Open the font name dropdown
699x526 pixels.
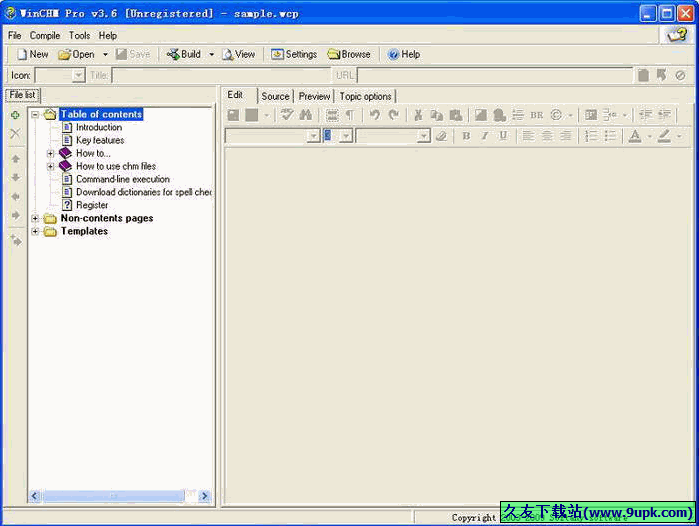click(x=314, y=136)
